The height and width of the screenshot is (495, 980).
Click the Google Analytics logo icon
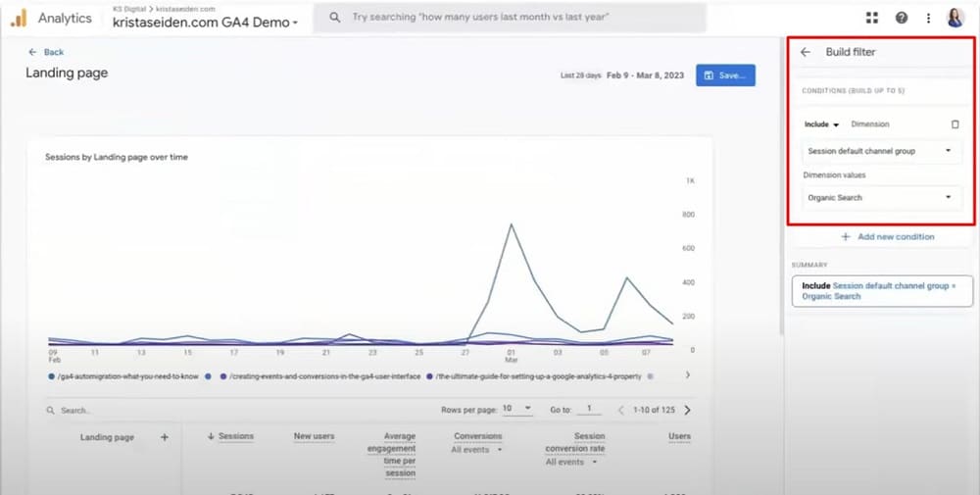click(x=19, y=18)
